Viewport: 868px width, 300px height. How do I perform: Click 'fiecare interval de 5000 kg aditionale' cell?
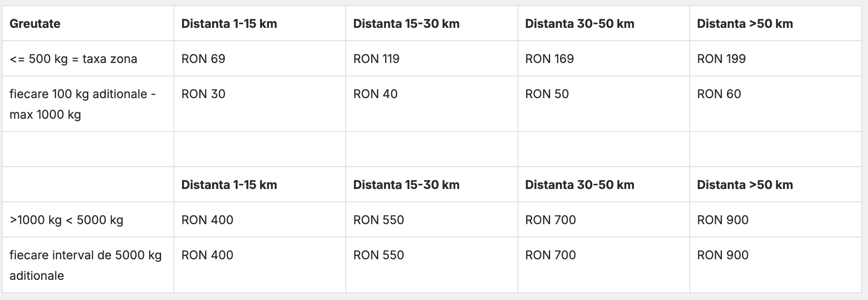[x=86, y=265]
